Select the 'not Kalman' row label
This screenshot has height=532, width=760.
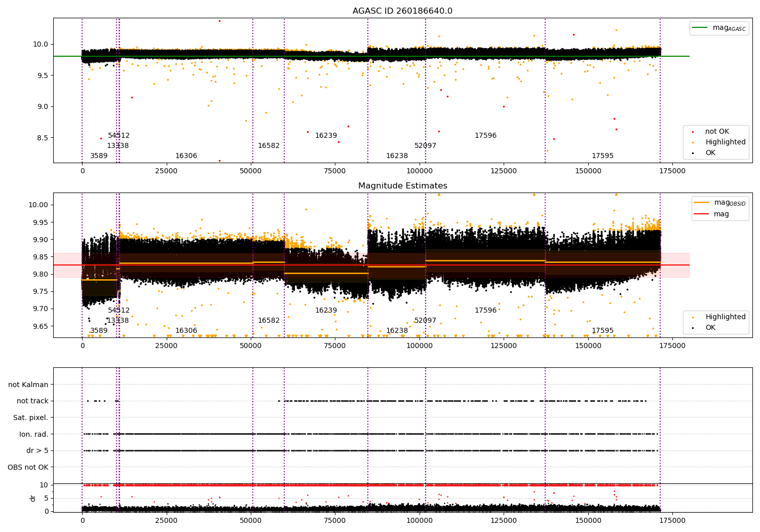(28, 385)
